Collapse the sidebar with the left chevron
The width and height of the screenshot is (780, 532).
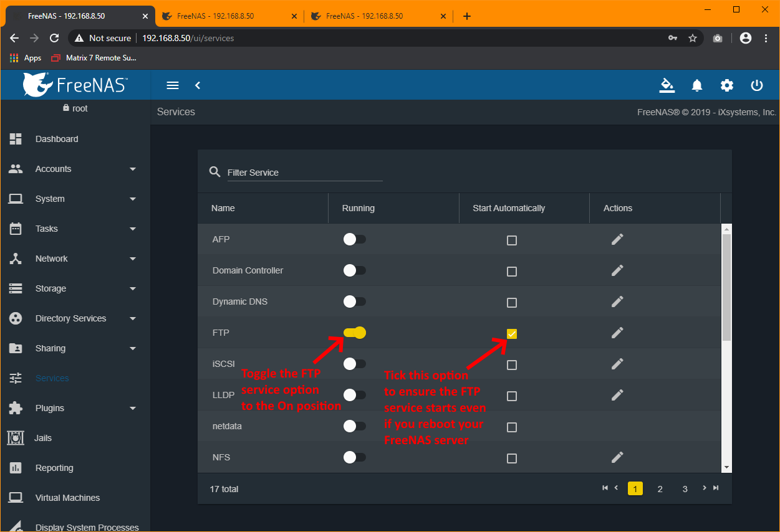(198, 85)
